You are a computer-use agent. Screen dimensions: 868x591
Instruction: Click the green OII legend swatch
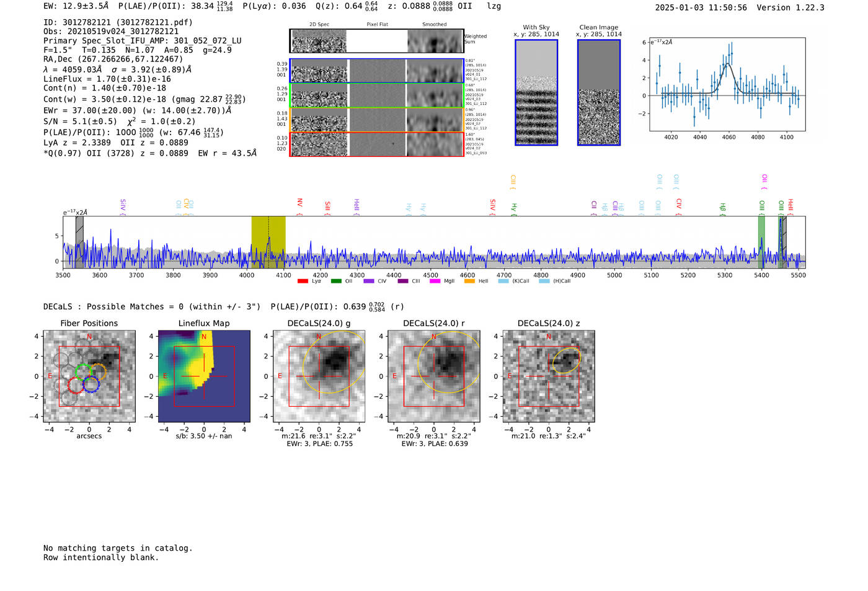tap(336, 281)
